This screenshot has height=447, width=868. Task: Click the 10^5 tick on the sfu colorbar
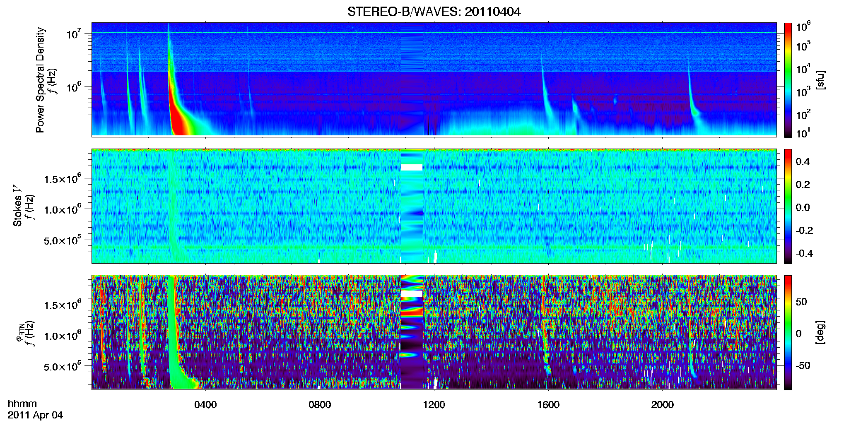[x=803, y=46]
